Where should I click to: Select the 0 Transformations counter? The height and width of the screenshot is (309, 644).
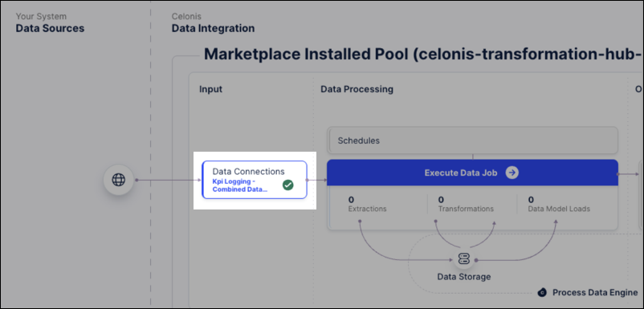click(466, 205)
